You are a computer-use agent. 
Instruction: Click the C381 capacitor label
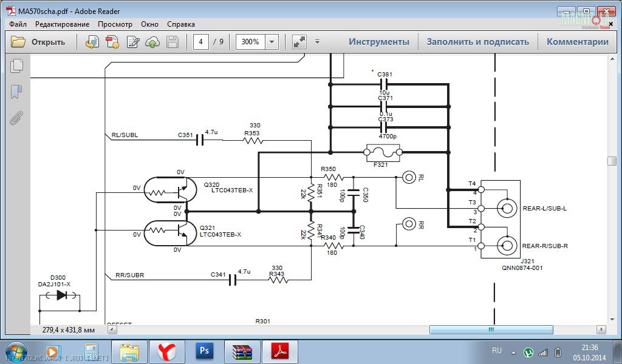[x=384, y=74]
